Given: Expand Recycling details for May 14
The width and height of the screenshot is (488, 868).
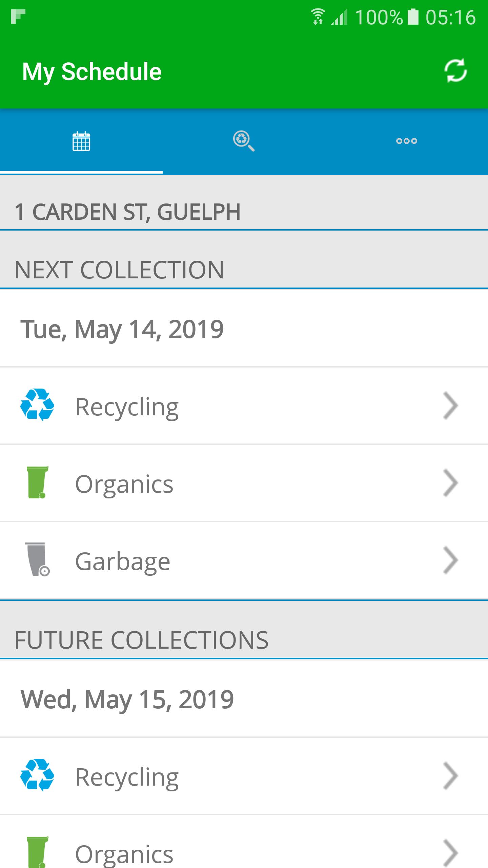Looking at the screenshot, I should pyautogui.click(x=450, y=406).
